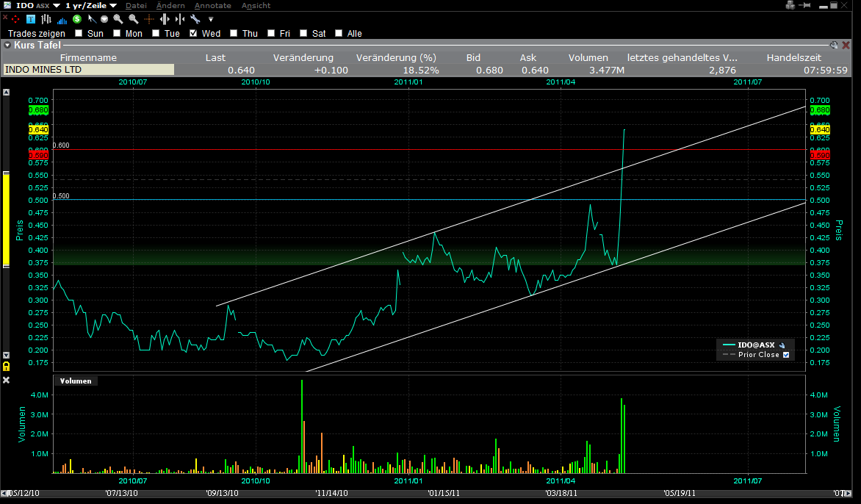Select the blue T text tool
This screenshot has height=504, width=861.
(31, 19)
